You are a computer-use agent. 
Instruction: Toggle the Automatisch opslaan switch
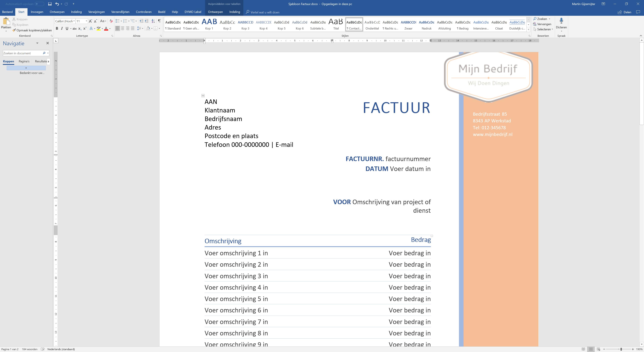(x=39, y=4)
